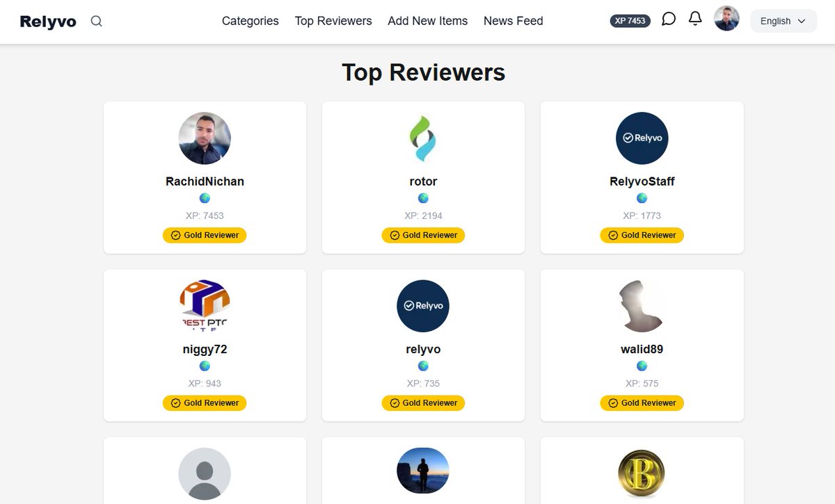Click rotor's Gold Reviewer badge
The height and width of the screenshot is (504, 835).
click(423, 235)
